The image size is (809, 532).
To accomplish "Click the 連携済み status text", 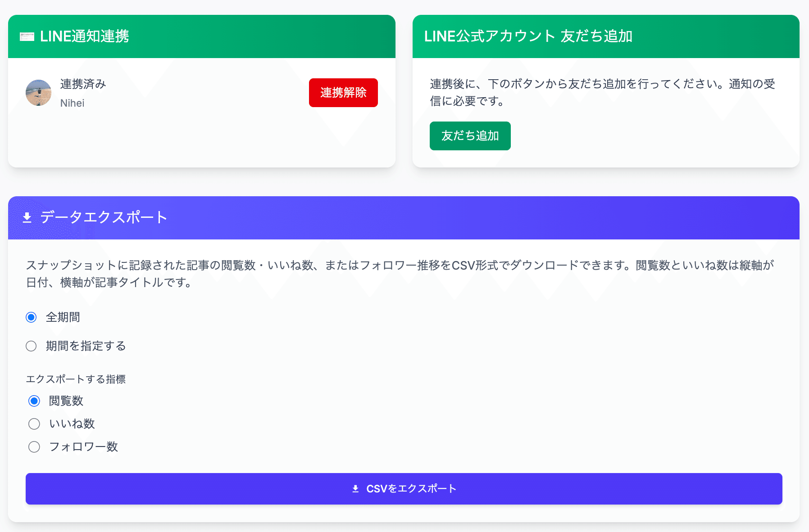I will click(x=83, y=84).
